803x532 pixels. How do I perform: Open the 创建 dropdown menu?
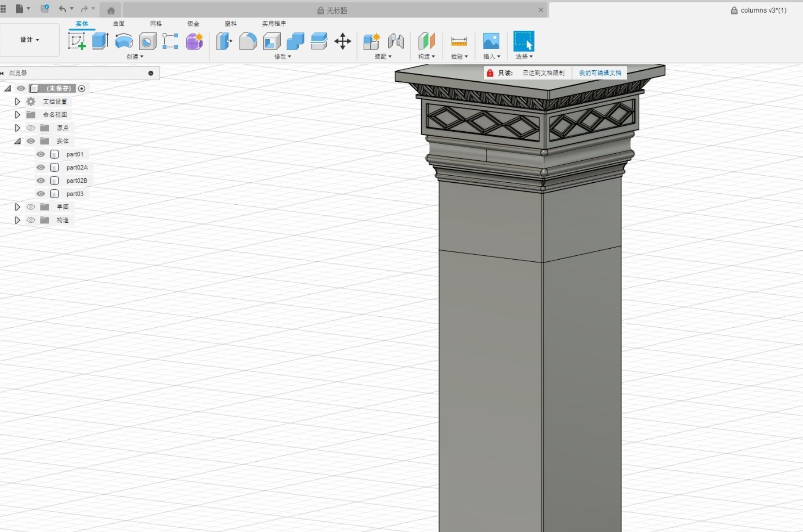(135, 57)
